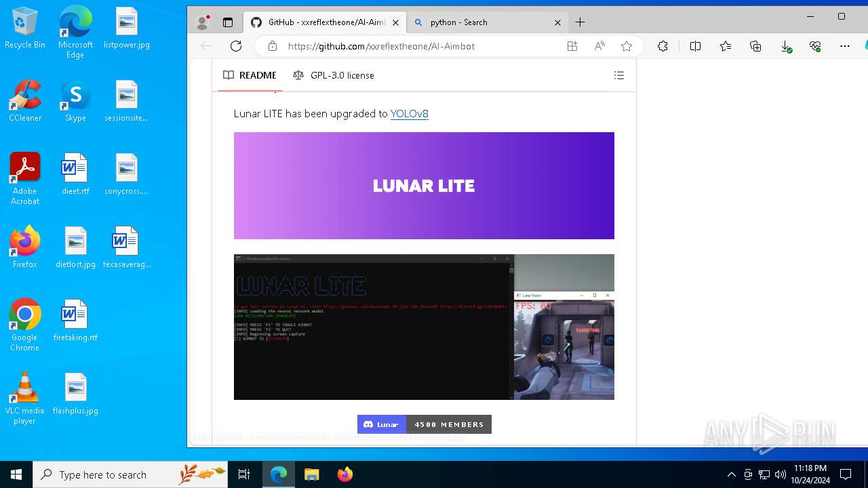Open the Favorites list icon
868x488 pixels.
coord(726,46)
